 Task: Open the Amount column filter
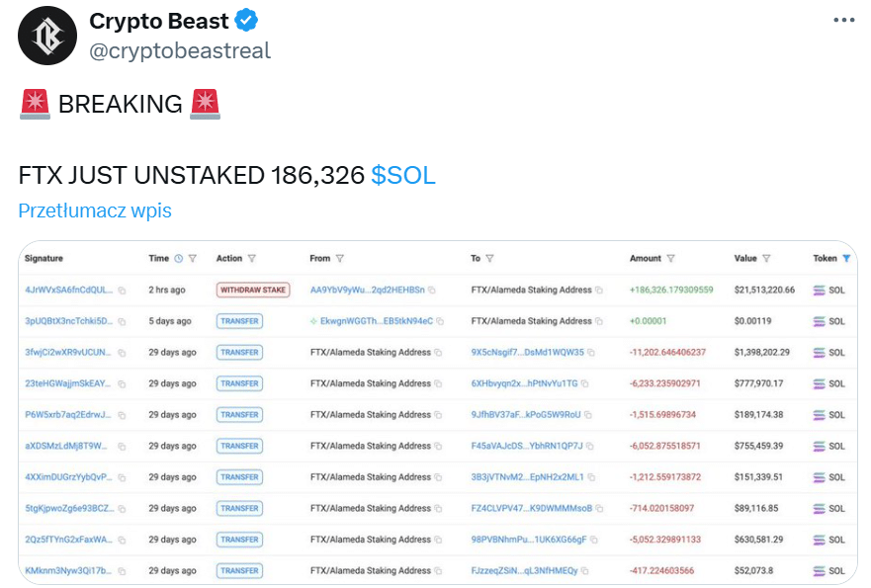click(670, 258)
